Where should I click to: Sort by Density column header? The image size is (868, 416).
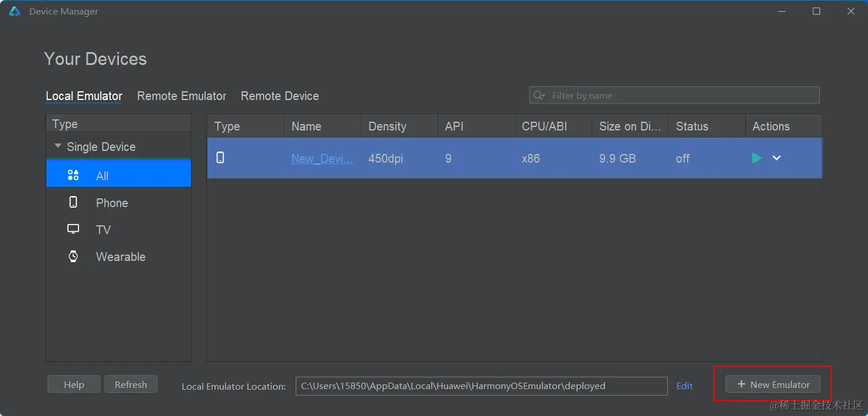pyautogui.click(x=399, y=126)
